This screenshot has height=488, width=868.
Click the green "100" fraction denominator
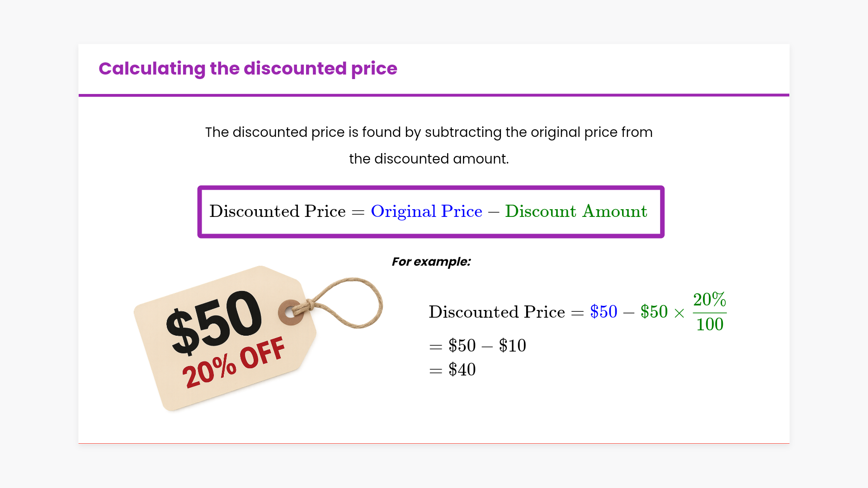[x=710, y=324]
